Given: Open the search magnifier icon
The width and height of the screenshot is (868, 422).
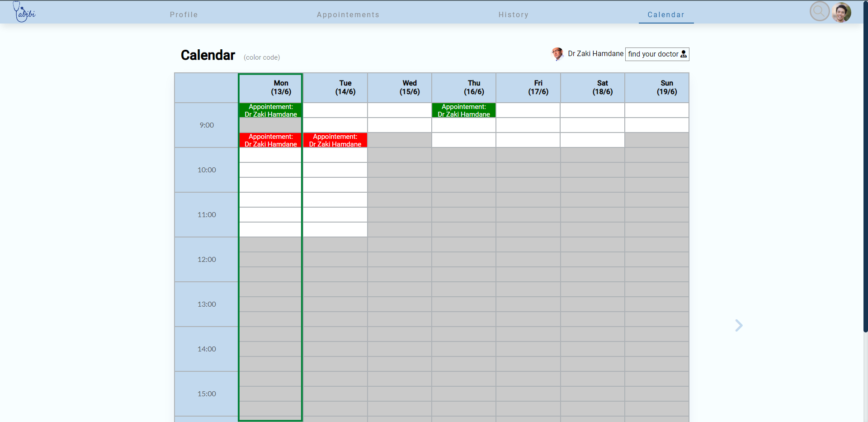Looking at the screenshot, I should (819, 11).
